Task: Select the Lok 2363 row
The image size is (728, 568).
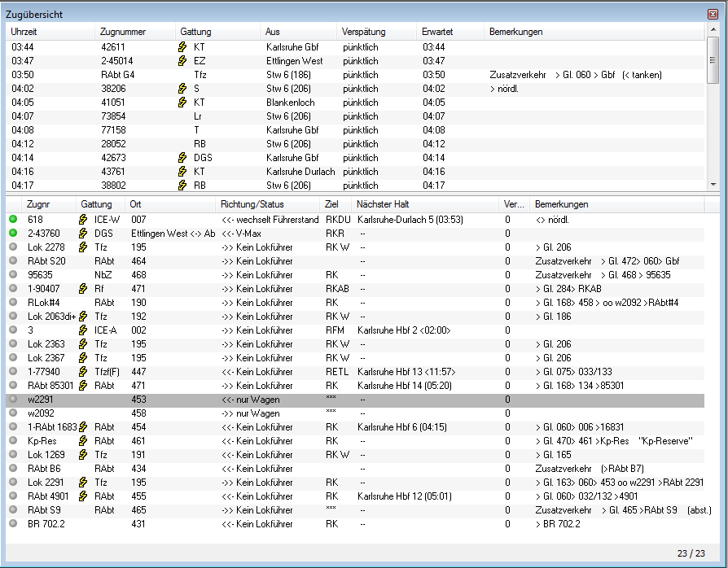Action: click(355, 344)
